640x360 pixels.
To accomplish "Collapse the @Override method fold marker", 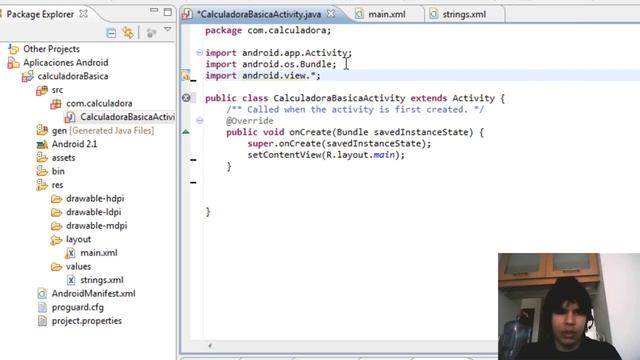I will [199, 120].
